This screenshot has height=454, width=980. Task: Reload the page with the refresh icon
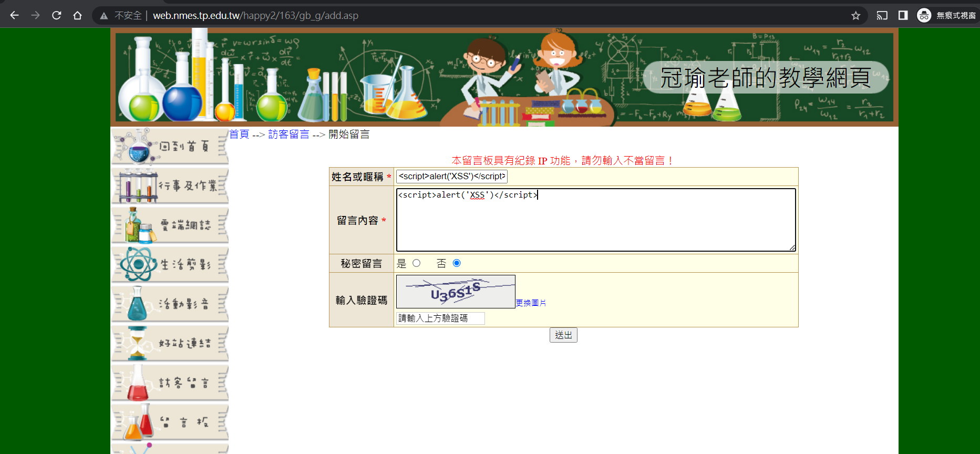click(x=56, y=15)
